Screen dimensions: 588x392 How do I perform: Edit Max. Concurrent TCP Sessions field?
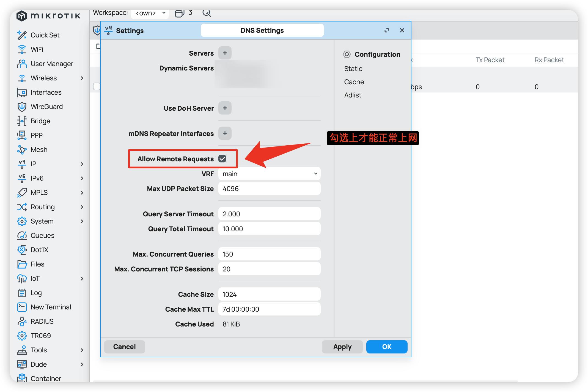[270, 269]
